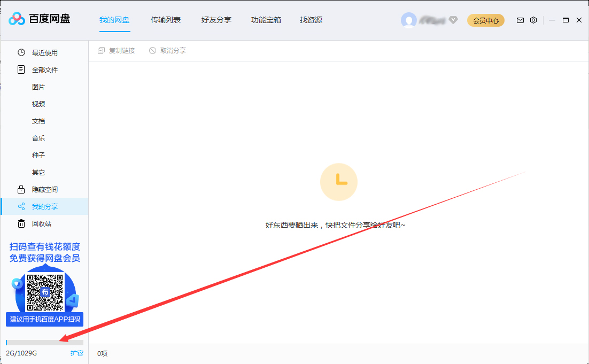589x364 pixels.
Task: Open the settings gear icon
Action: coord(533,20)
